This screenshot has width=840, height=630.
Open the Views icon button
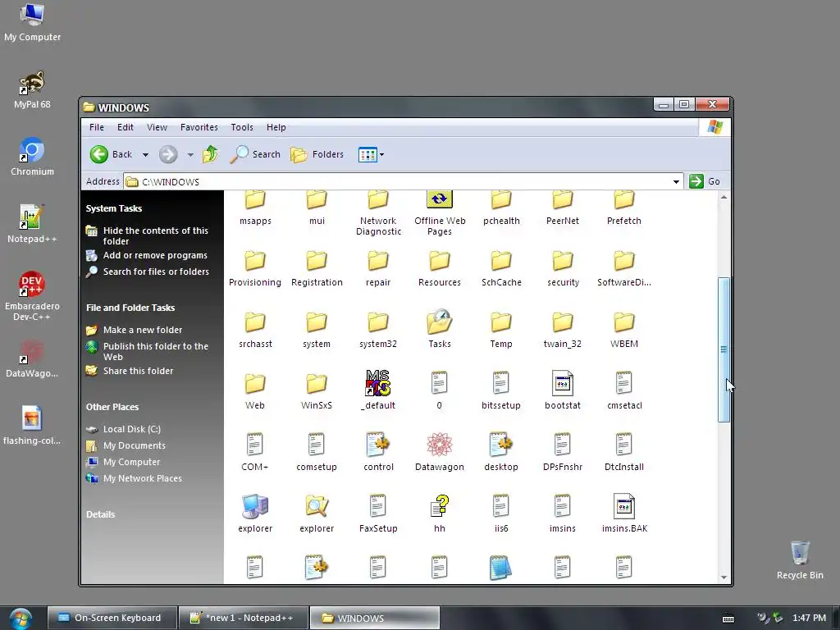pyautogui.click(x=367, y=155)
